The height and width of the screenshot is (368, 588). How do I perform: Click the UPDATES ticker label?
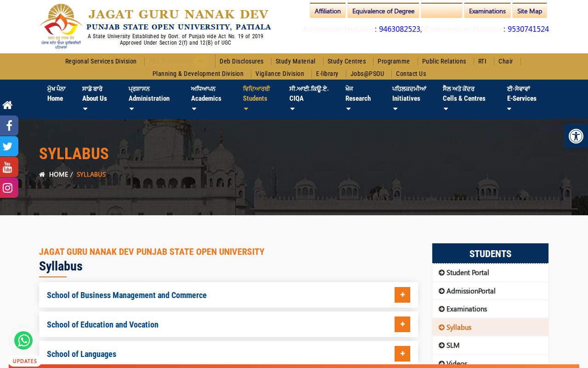coord(25,361)
